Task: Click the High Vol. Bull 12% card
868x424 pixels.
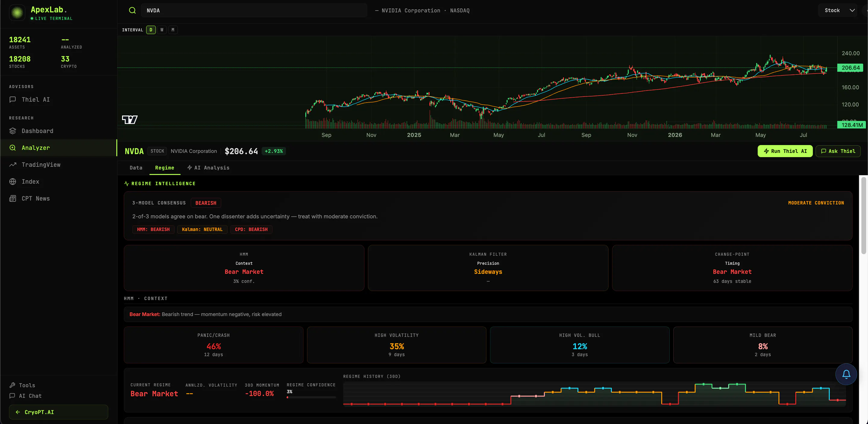Action: tap(580, 345)
